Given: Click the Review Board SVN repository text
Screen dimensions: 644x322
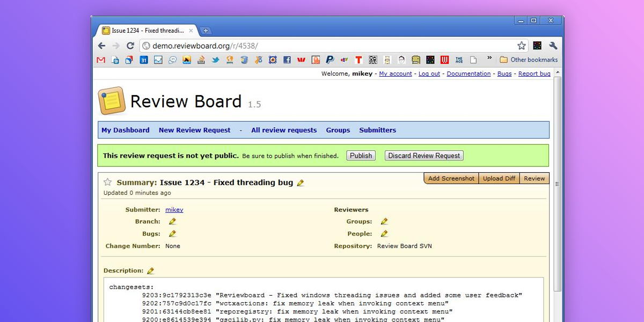Looking at the screenshot, I should point(405,246).
